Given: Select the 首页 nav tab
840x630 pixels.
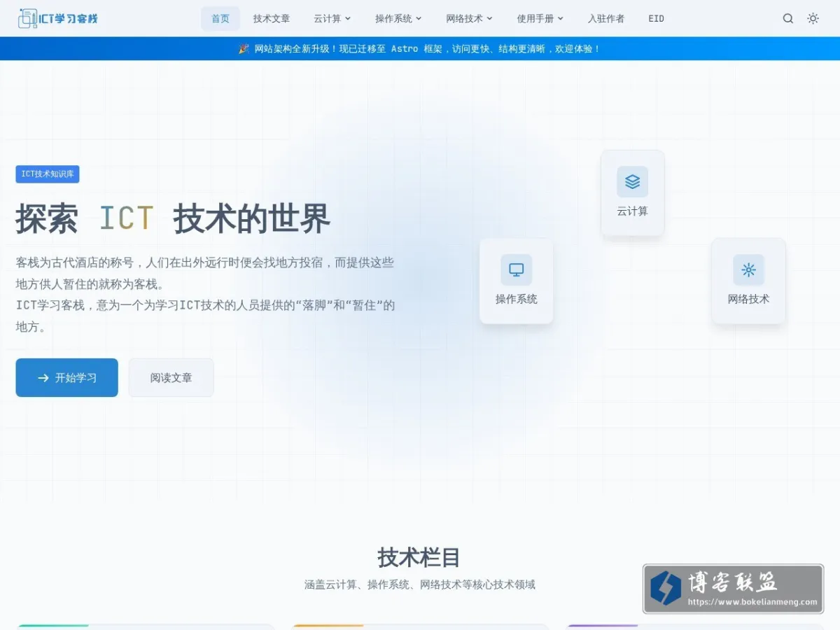Looking at the screenshot, I should click(220, 19).
